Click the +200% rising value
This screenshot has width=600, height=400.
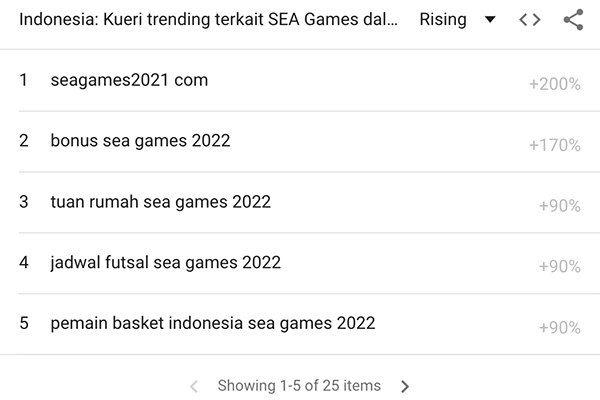[x=555, y=84]
